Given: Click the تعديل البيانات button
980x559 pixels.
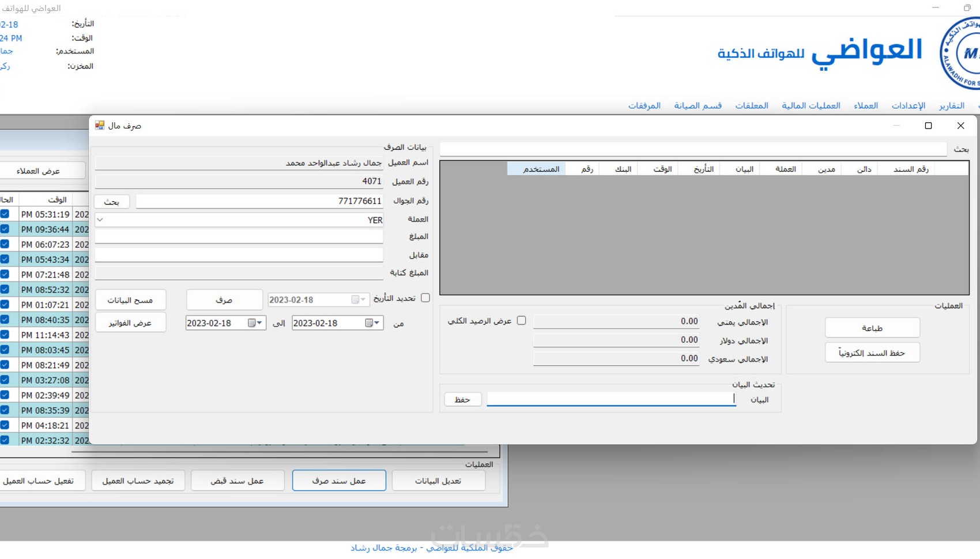Looking at the screenshot, I should (438, 481).
